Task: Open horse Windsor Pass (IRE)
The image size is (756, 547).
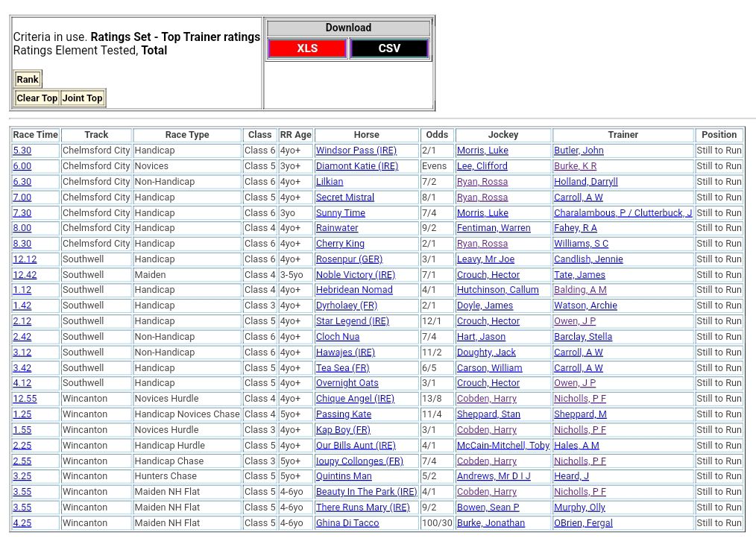Action: (355, 151)
